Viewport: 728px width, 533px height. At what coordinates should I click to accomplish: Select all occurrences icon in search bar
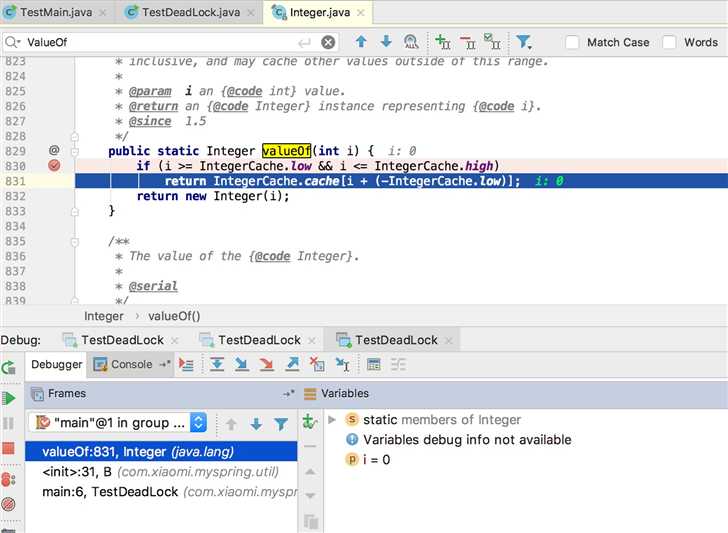492,42
